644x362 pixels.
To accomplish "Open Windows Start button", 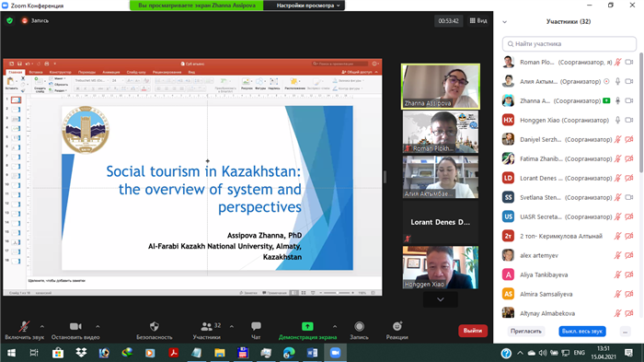I will (11, 353).
